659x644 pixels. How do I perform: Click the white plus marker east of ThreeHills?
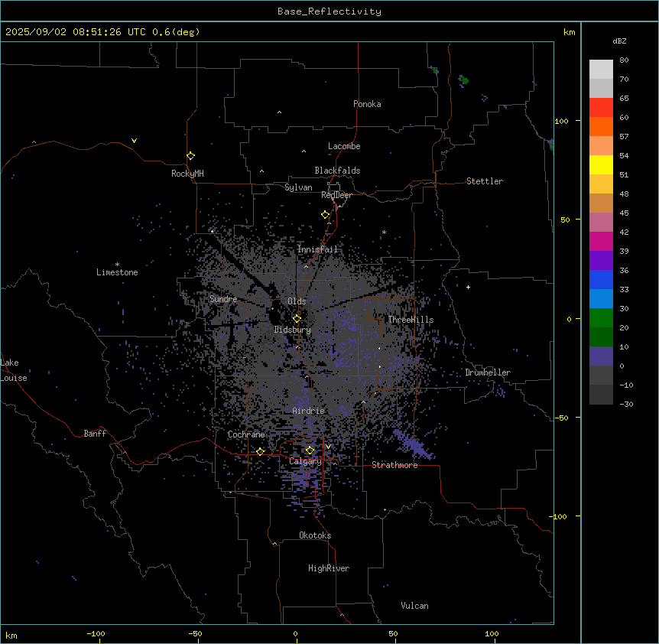pos(468,287)
